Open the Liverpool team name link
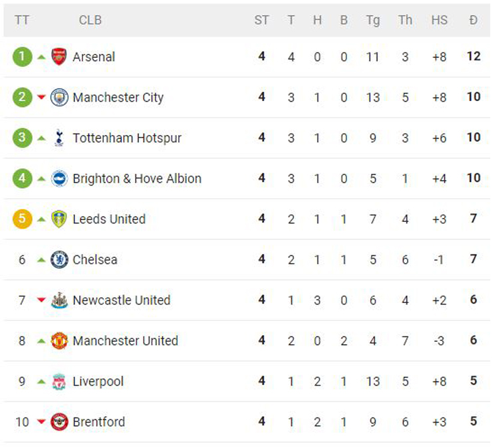The height and width of the screenshot is (448, 492). (98, 382)
